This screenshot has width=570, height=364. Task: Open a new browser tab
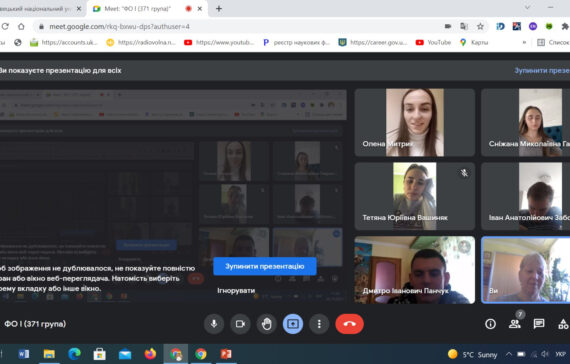pos(219,9)
